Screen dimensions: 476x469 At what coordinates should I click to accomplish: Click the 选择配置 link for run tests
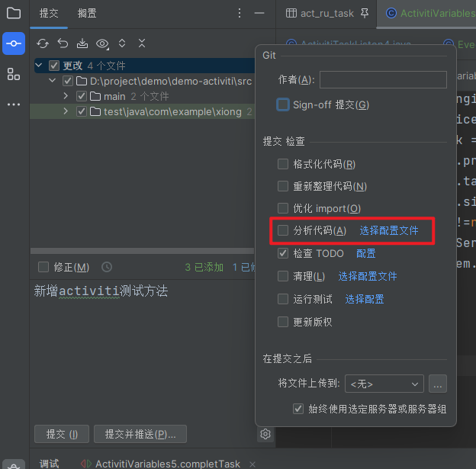coord(364,299)
